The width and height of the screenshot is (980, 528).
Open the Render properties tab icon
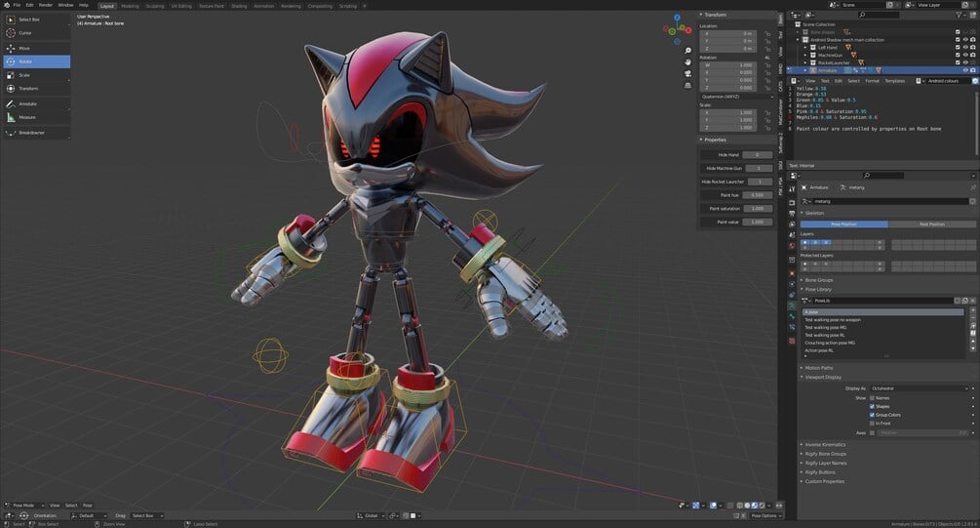click(792, 203)
